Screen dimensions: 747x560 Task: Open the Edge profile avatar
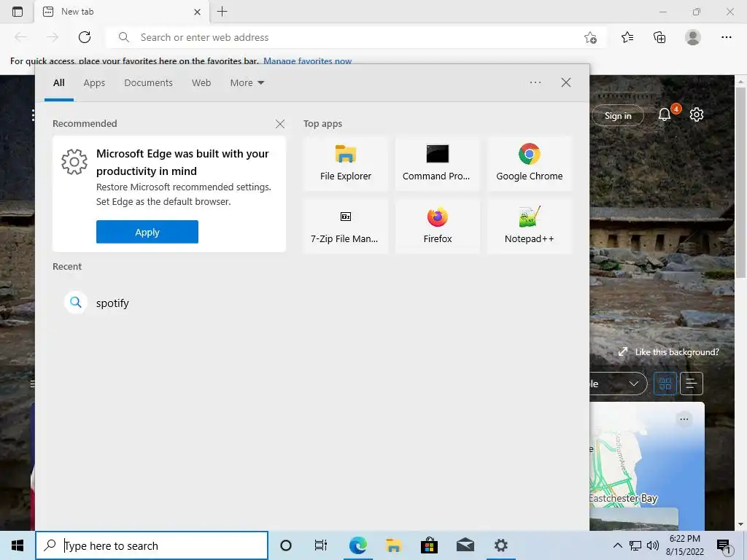click(693, 37)
